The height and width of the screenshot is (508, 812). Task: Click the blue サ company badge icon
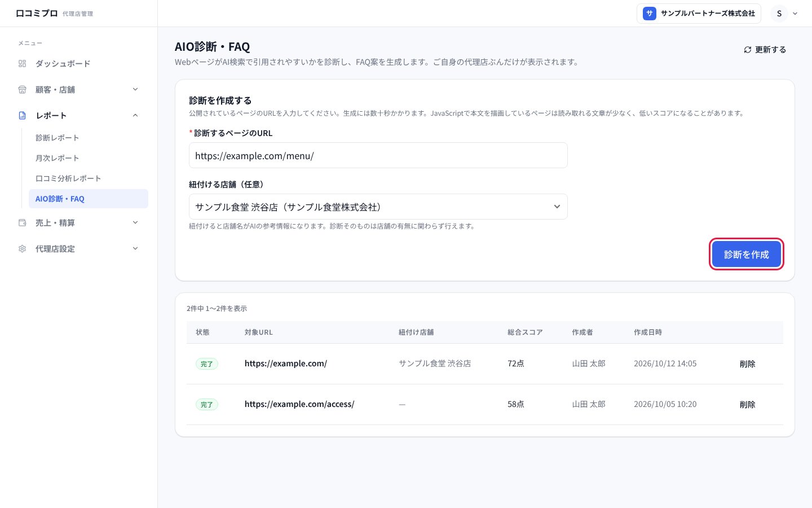pyautogui.click(x=650, y=14)
